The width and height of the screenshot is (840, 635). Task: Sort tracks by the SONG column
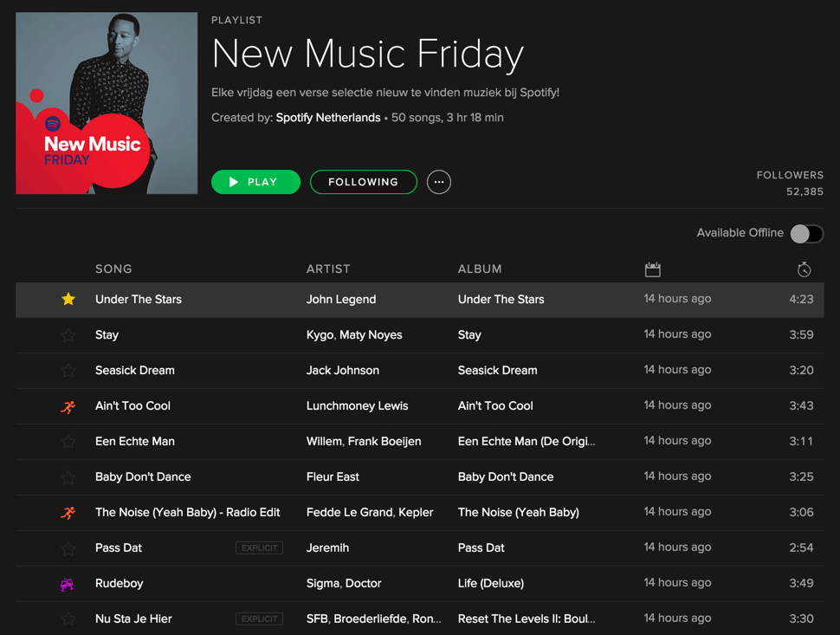[x=113, y=269]
